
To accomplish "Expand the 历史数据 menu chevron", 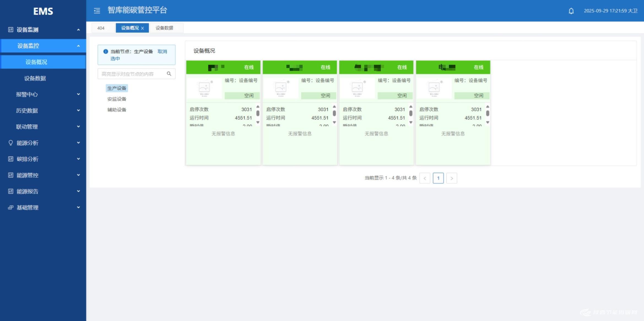I will [78, 110].
